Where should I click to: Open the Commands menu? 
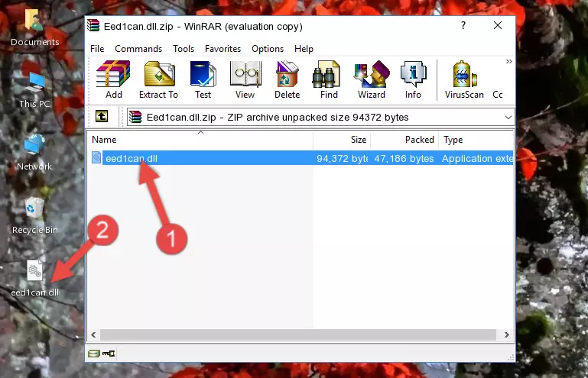pyautogui.click(x=138, y=49)
